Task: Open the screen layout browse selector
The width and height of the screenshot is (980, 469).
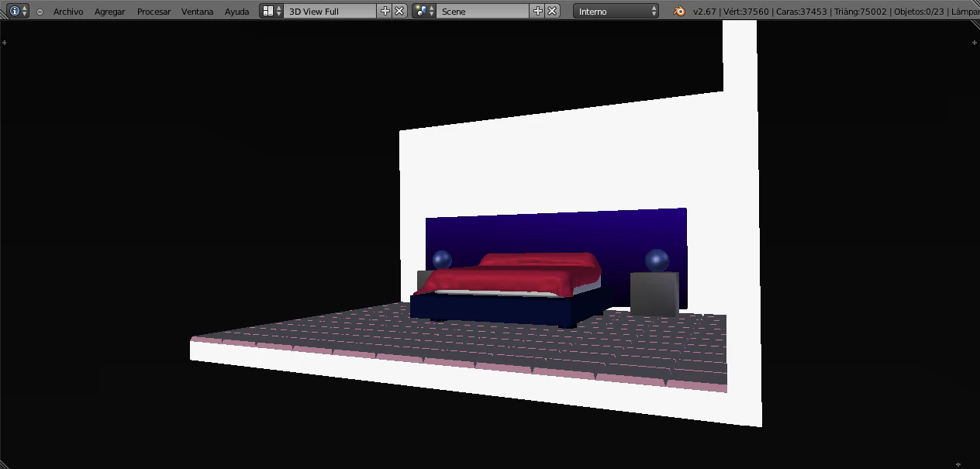Action: (x=271, y=11)
